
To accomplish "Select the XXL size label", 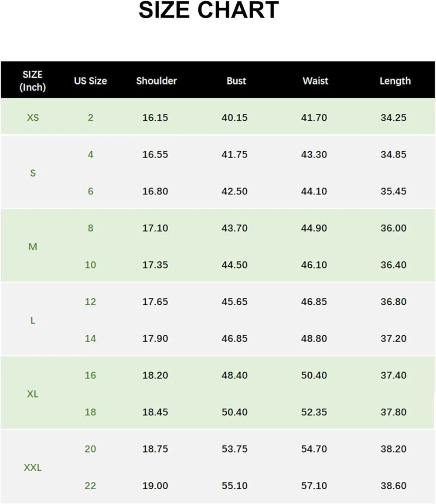I will tap(33, 468).
